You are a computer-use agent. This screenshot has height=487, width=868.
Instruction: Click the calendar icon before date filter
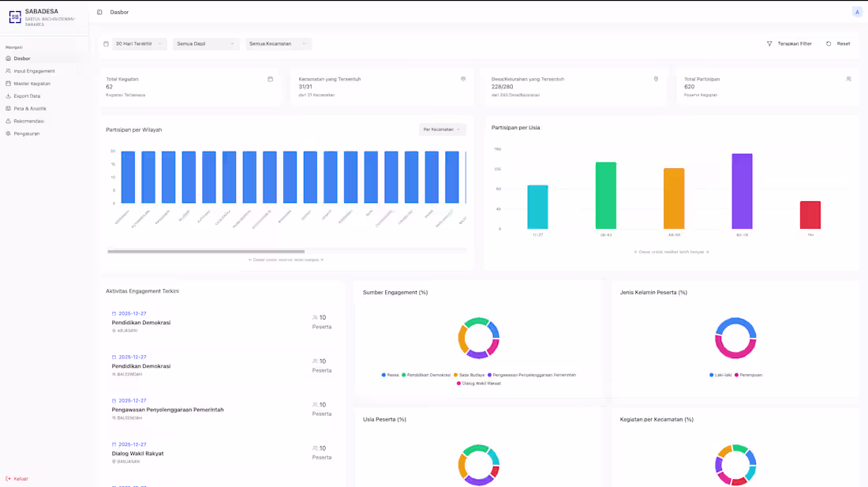point(106,43)
